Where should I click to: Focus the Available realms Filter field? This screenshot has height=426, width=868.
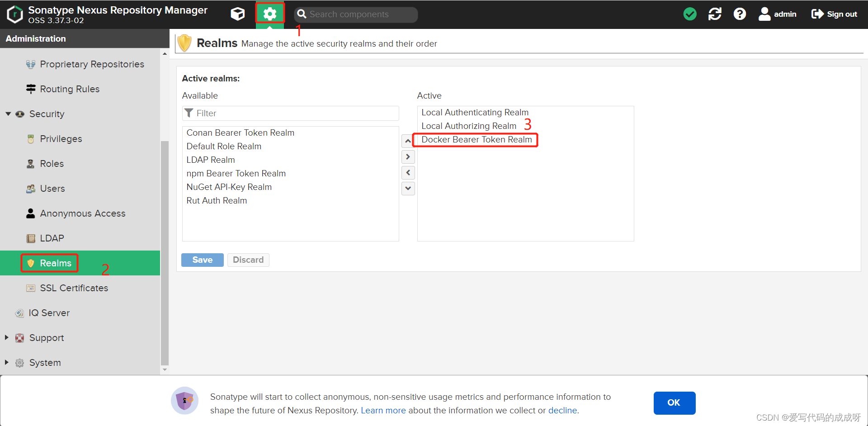pyautogui.click(x=291, y=113)
